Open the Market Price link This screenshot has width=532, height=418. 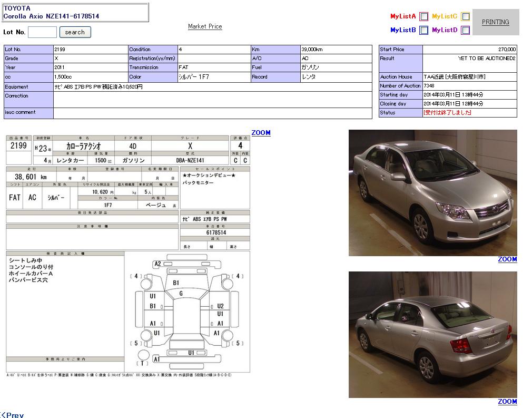pyautogui.click(x=205, y=26)
